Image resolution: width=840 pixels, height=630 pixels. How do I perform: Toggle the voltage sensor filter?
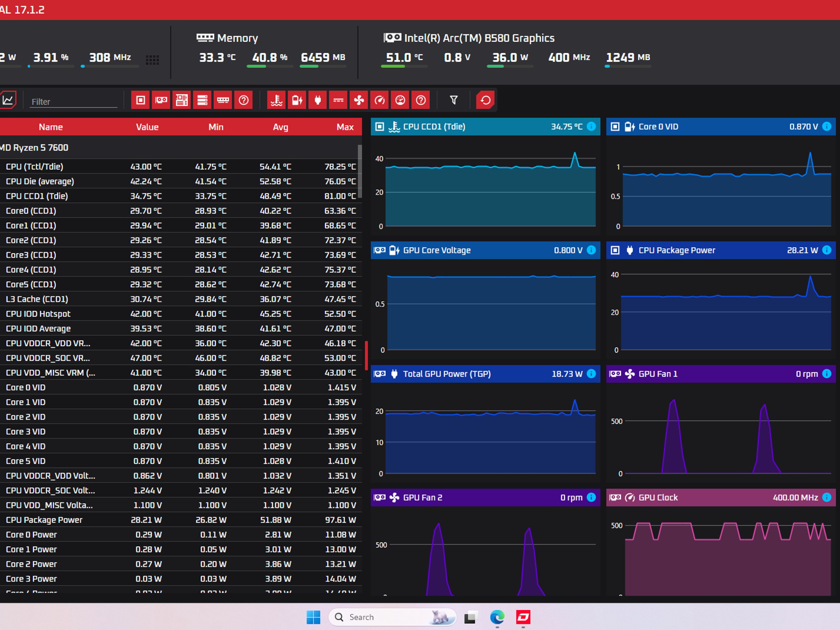(x=297, y=100)
